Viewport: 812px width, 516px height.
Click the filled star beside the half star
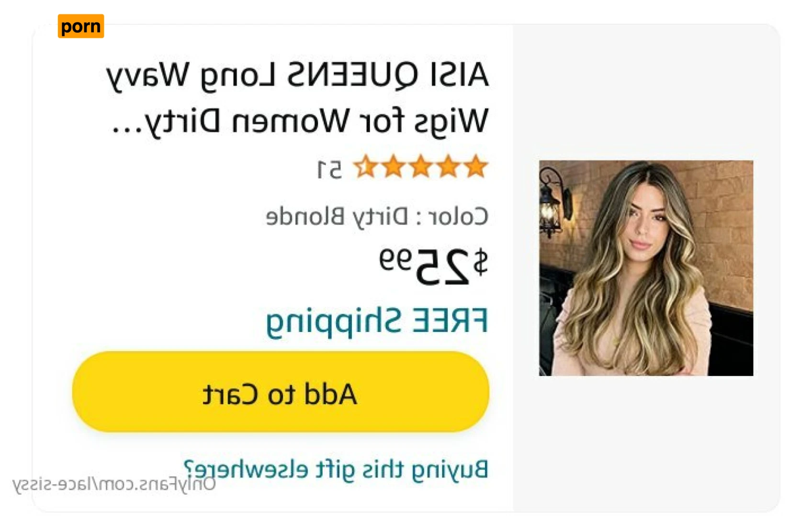(393, 166)
